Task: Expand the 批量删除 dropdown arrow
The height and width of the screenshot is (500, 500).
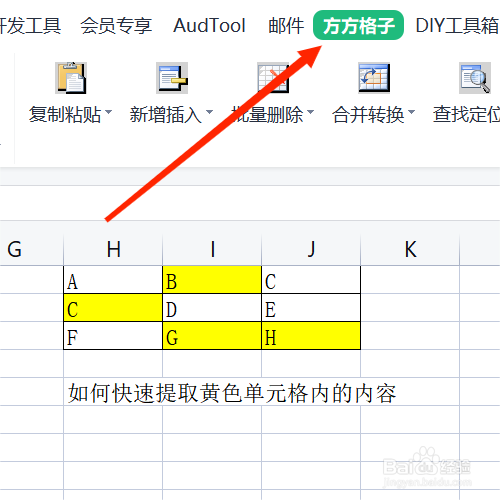Action: [x=310, y=112]
